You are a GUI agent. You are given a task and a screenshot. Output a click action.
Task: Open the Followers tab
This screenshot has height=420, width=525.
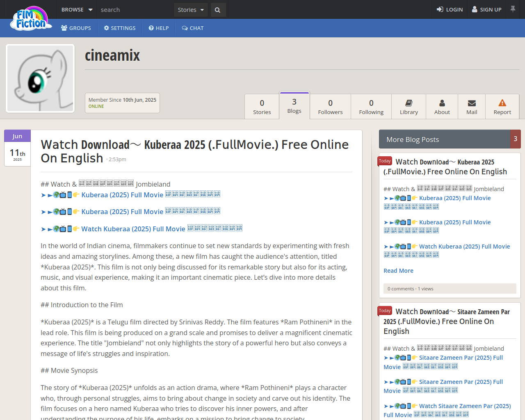click(330, 107)
